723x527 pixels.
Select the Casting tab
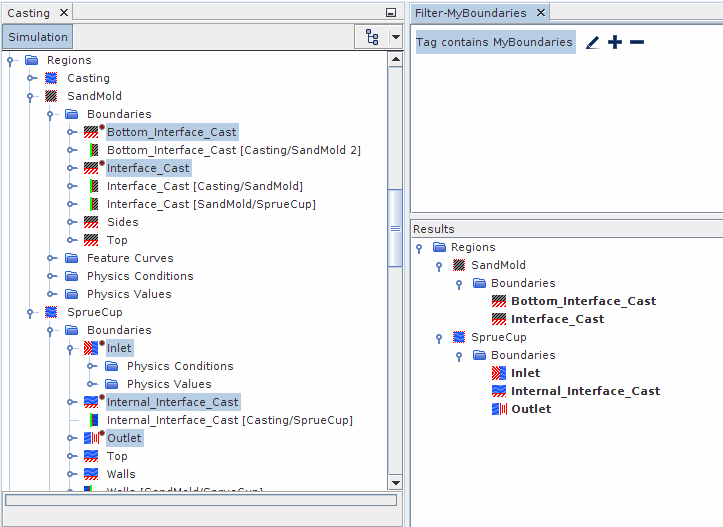pyautogui.click(x=28, y=13)
